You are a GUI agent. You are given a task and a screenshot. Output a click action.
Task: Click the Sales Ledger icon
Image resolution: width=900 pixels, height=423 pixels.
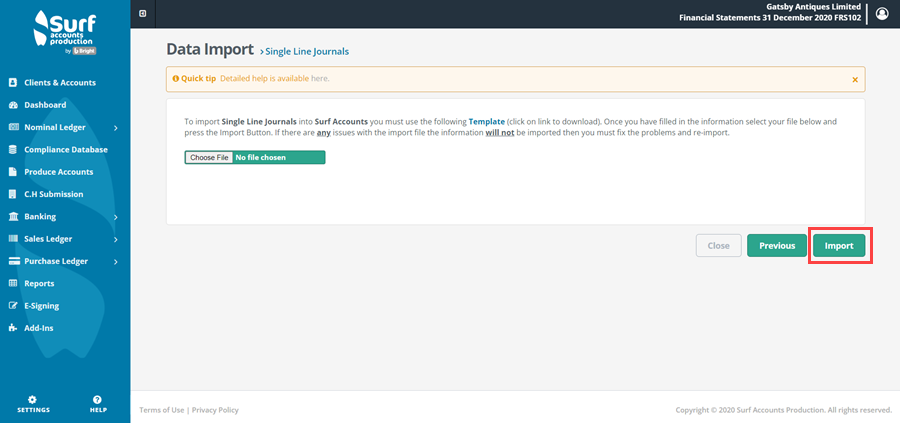click(13, 239)
